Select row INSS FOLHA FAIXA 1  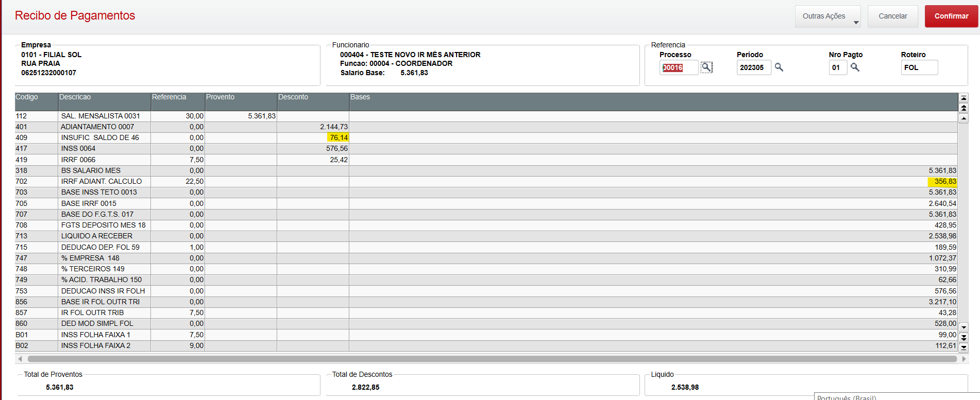pyautogui.click(x=486, y=335)
